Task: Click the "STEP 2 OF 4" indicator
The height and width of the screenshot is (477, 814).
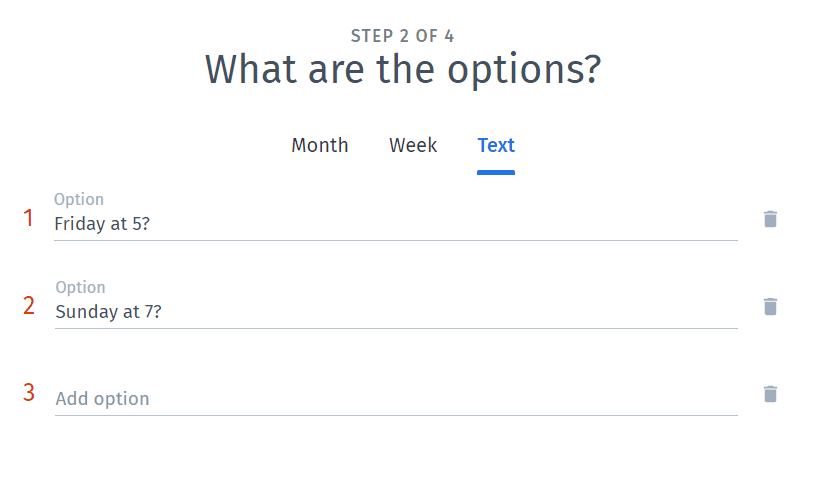Action: click(402, 36)
